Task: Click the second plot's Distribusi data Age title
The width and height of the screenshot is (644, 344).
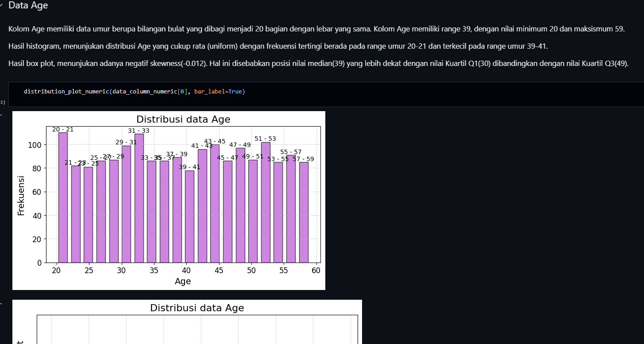Action: (x=197, y=308)
